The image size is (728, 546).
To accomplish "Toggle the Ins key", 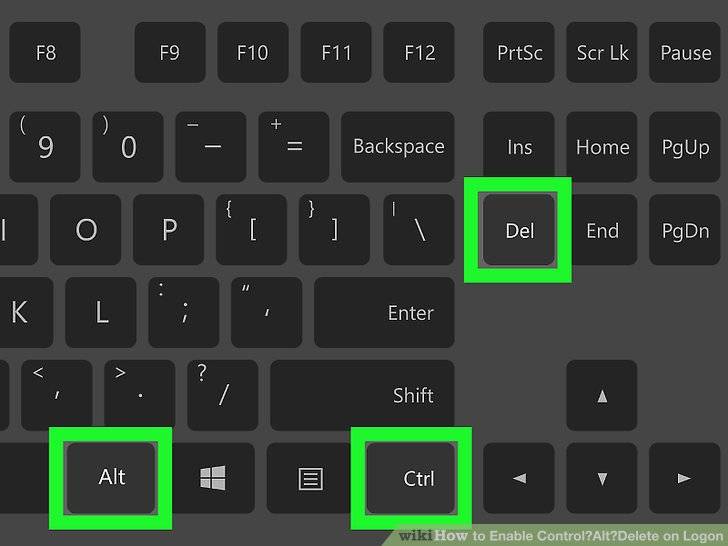I will coord(519,147).
